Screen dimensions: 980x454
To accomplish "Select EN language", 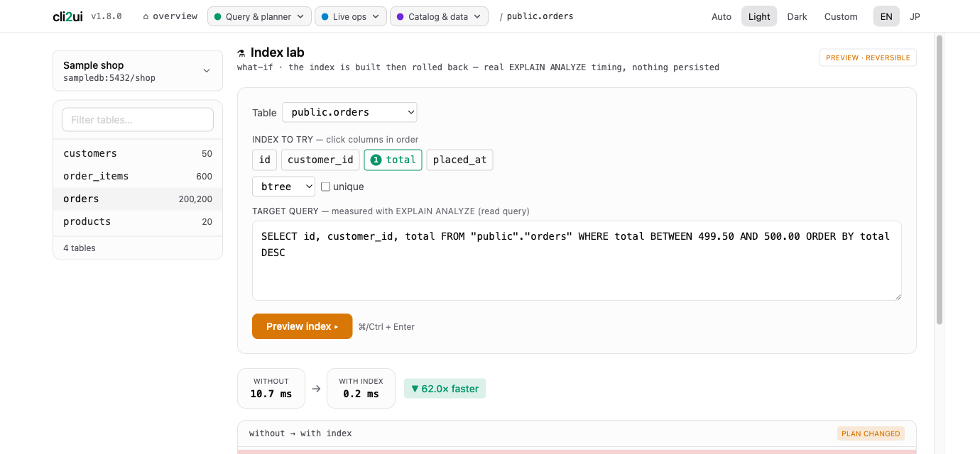I will (x=886, y=16).
